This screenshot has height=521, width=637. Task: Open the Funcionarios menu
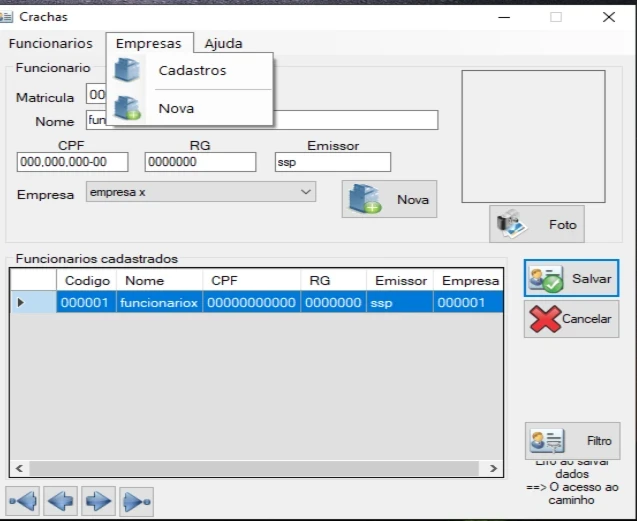(x=50, y=44)
